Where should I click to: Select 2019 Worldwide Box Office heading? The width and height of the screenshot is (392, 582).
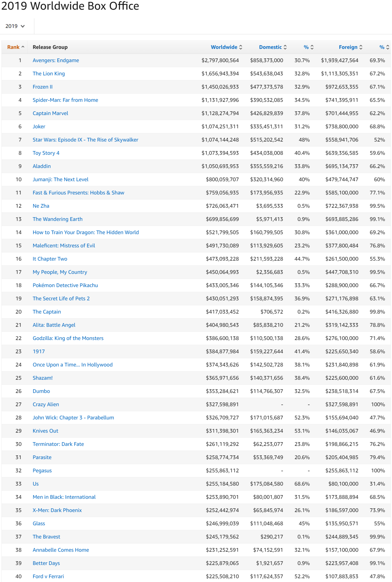pos(70,6)
